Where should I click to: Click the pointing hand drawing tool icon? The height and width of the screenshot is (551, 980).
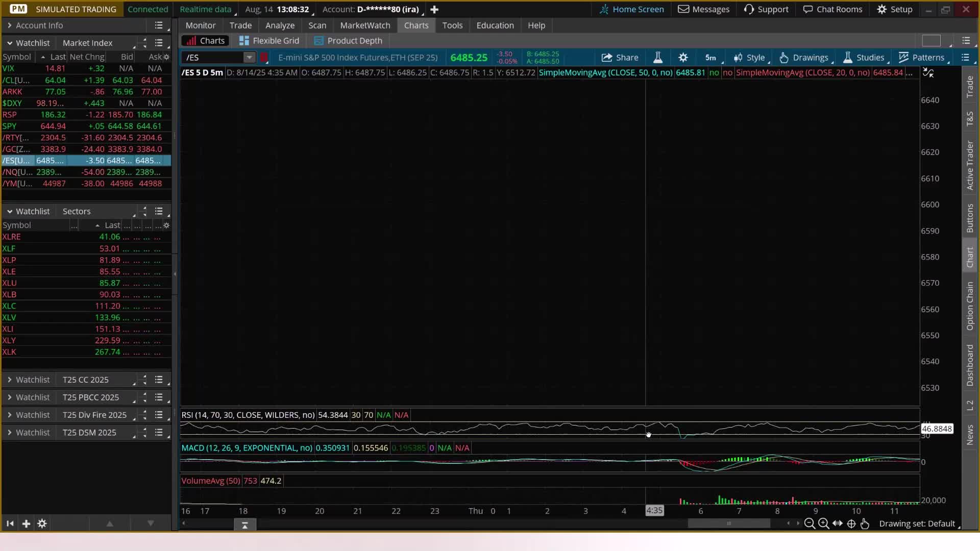[865, 523]
